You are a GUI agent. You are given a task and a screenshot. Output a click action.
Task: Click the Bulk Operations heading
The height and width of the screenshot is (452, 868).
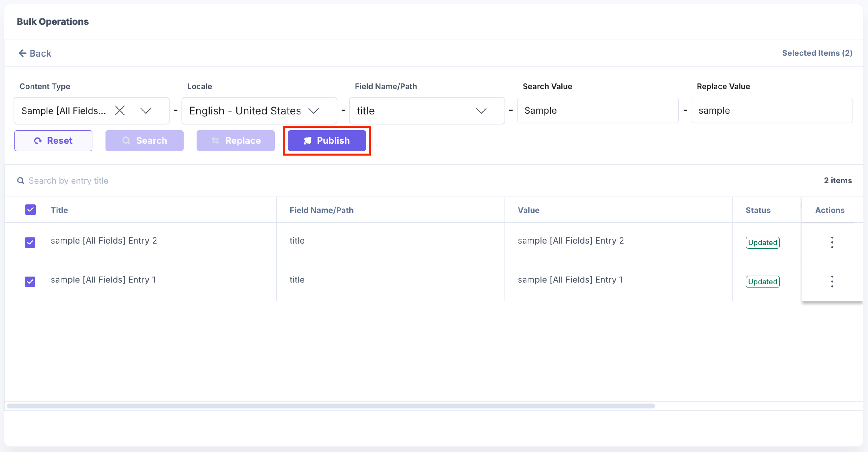[x=53, y=21]
